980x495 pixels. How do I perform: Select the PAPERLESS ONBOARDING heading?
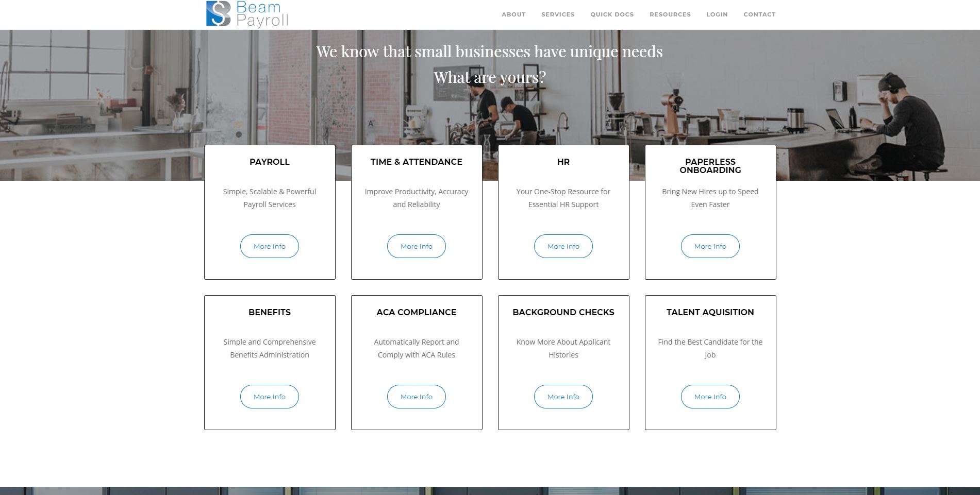(x=710, y=166)
